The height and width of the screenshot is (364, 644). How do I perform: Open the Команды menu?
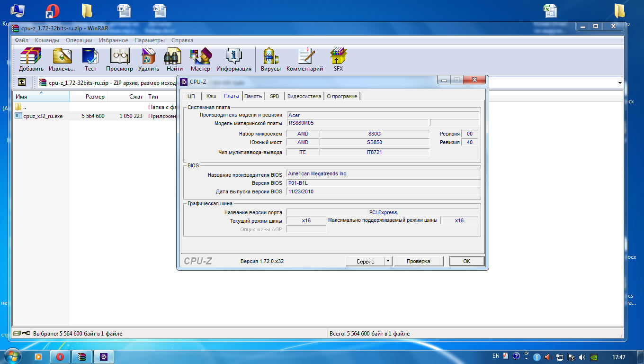click(x=47, y=40)
